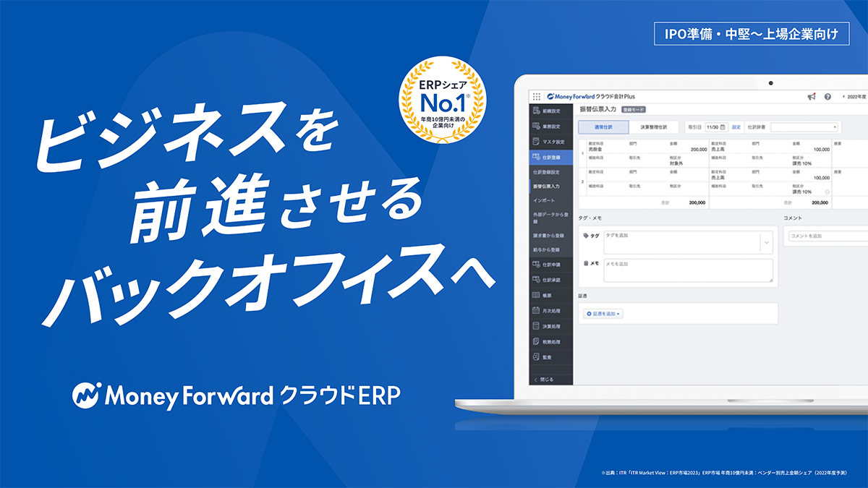Open 外部データから登録 in the sidebar
868x488 pixels.
coord(550,218)
